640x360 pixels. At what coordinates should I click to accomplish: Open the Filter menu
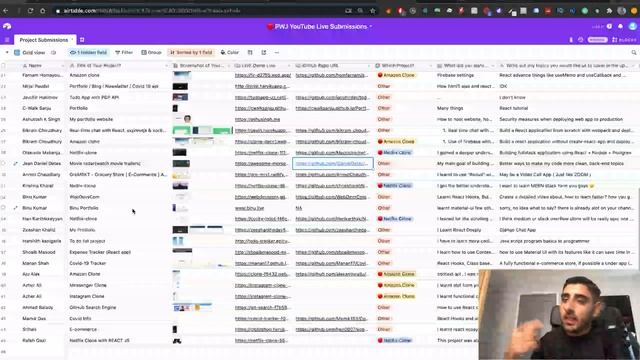click(124, 52)
